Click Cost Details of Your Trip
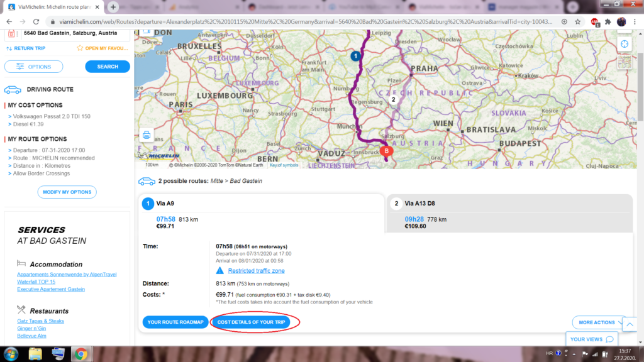The height and width of the screenshot is (362, 644). pyautogui.click(x=255, y=322)
